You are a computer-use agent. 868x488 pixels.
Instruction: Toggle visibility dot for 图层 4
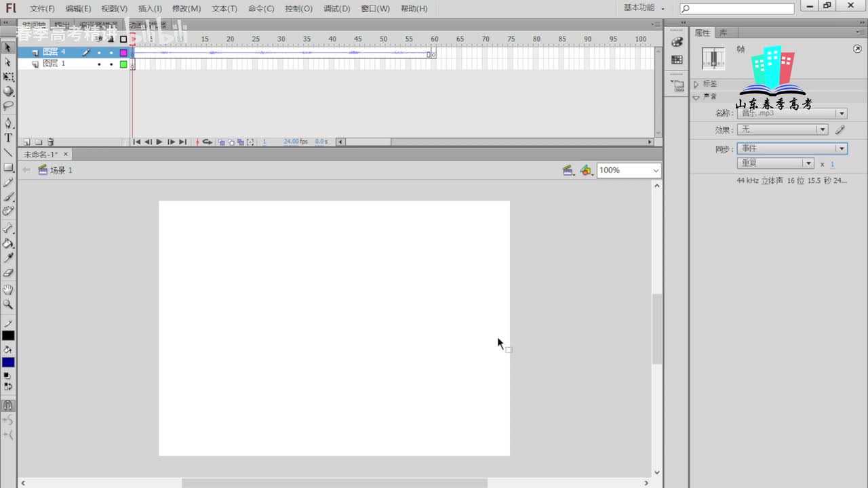(99, 52)
